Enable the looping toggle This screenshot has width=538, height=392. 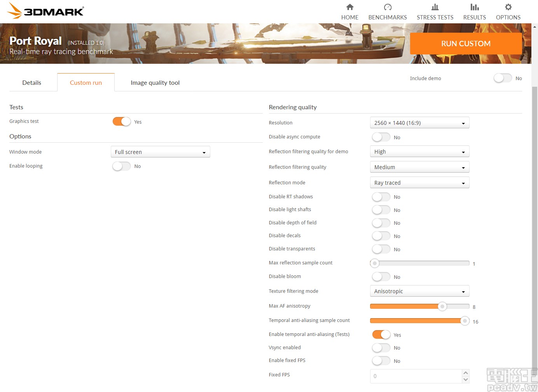click(x=121, y=166)
